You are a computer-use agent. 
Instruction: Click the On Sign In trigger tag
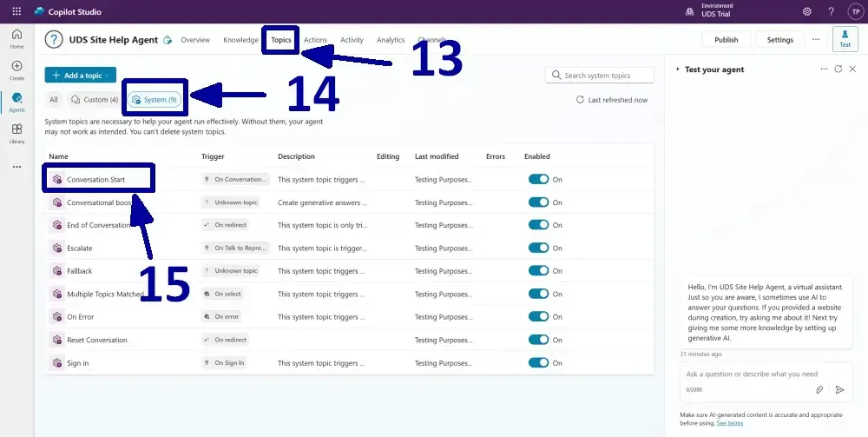click(x=224, y=363)
